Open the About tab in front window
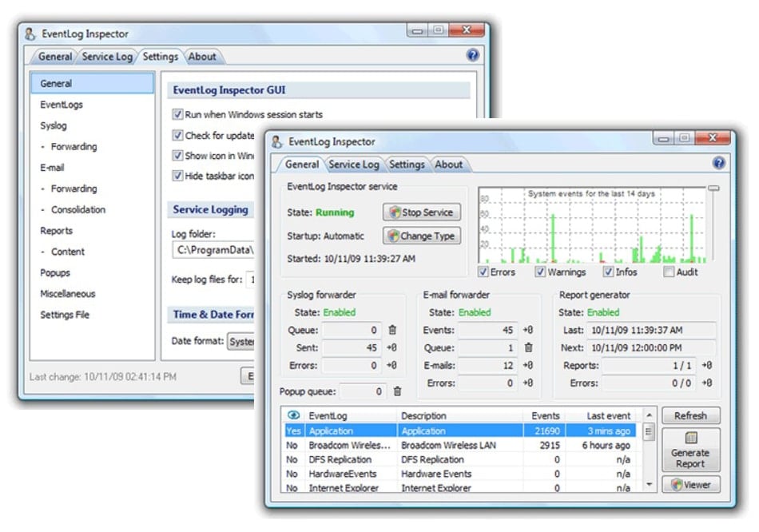The height and width of the screenshot is (532, 759). [x=449, y=165]
